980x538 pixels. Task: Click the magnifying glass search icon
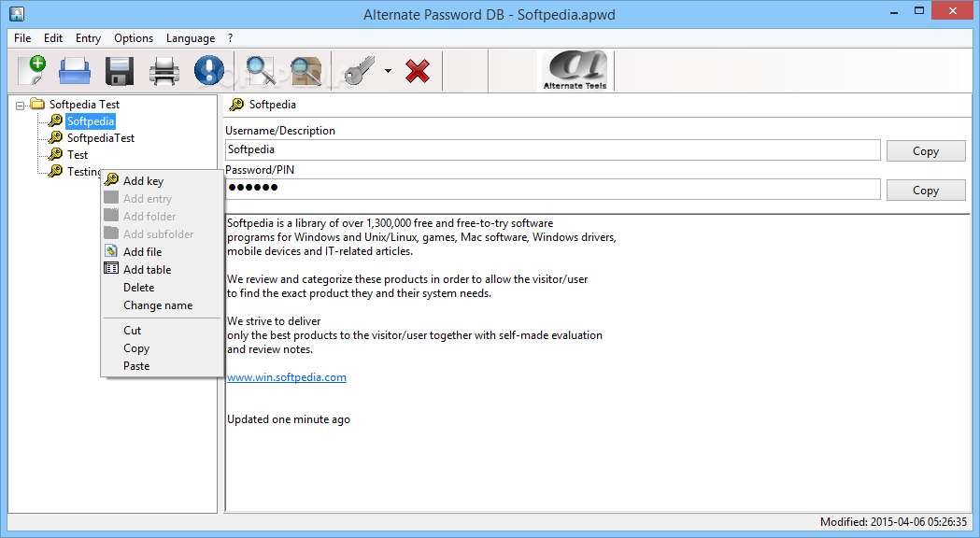[261, 70]
